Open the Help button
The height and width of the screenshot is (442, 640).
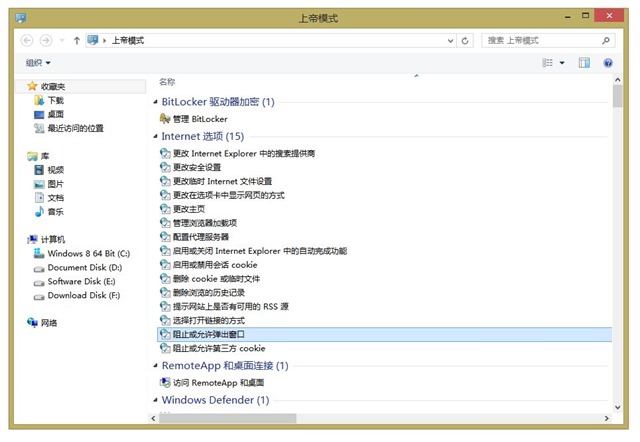click(608, 63)
